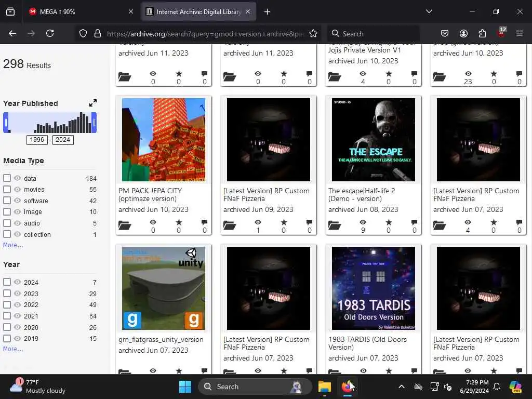Open a new browser tab

[268, 12]
